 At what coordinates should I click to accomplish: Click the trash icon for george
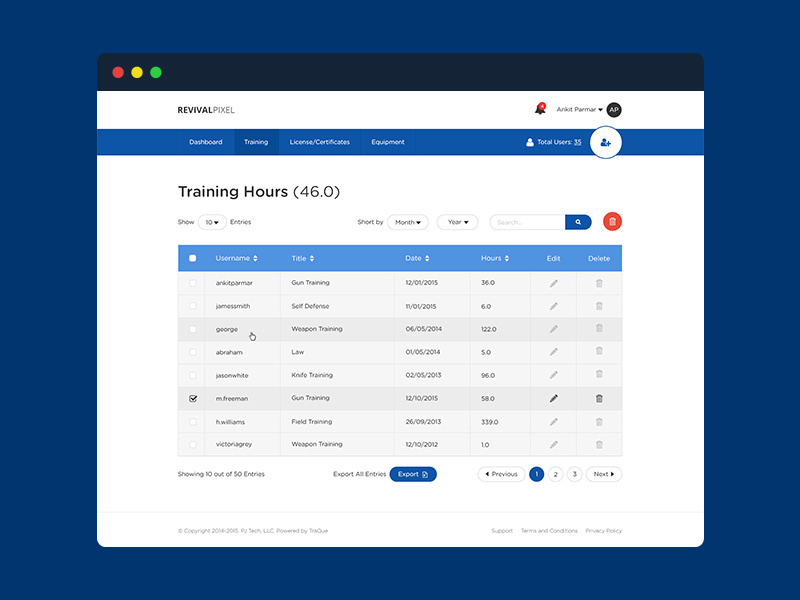pos(599,329)
